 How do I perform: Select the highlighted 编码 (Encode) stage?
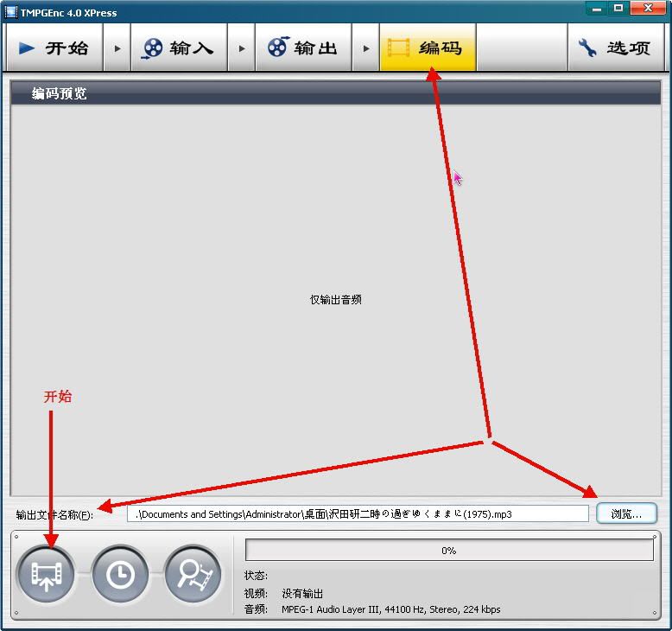(x=428, y=48)
